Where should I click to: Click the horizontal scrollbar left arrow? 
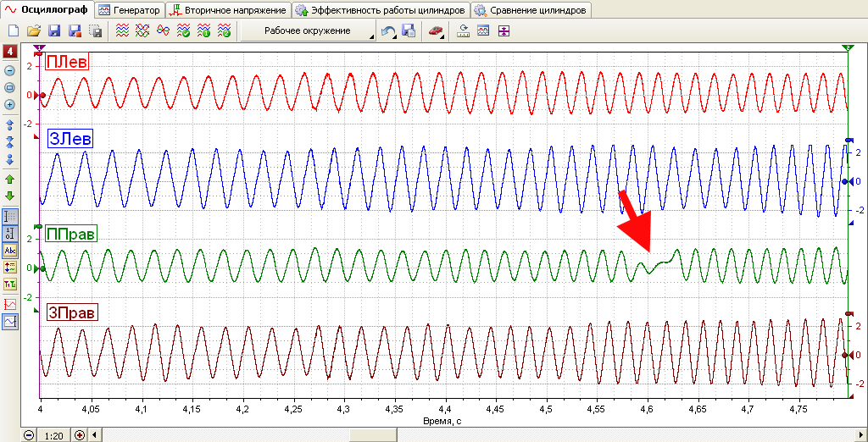(93, 435)
